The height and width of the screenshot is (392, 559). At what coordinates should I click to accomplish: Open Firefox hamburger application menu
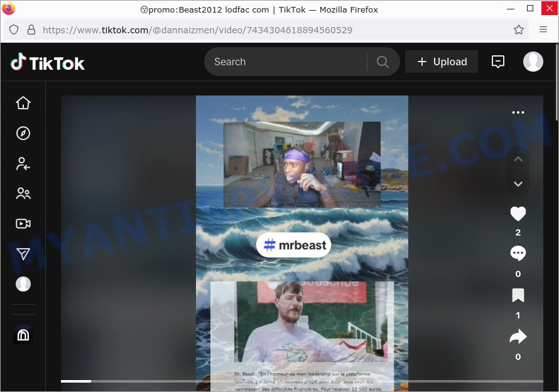coord(543,30)
